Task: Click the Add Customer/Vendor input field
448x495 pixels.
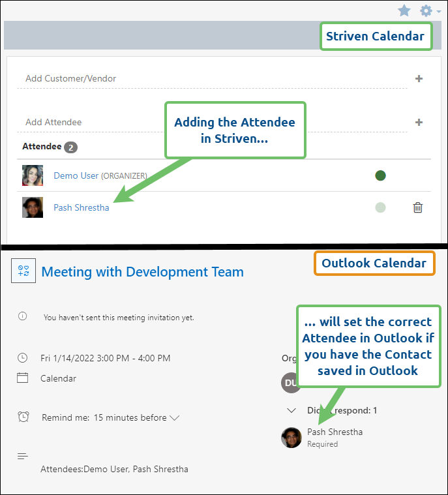Action: 212,79
